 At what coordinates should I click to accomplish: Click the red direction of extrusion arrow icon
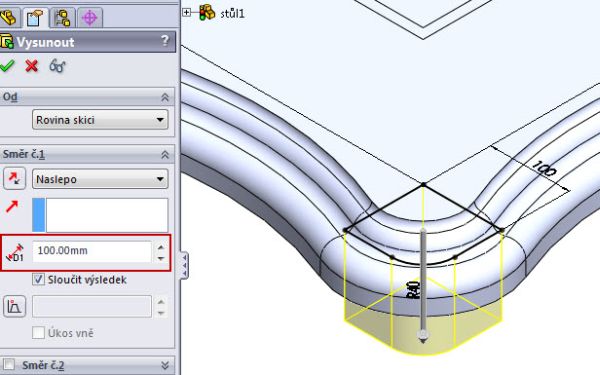pyautogui.click(x=11, y=207)
